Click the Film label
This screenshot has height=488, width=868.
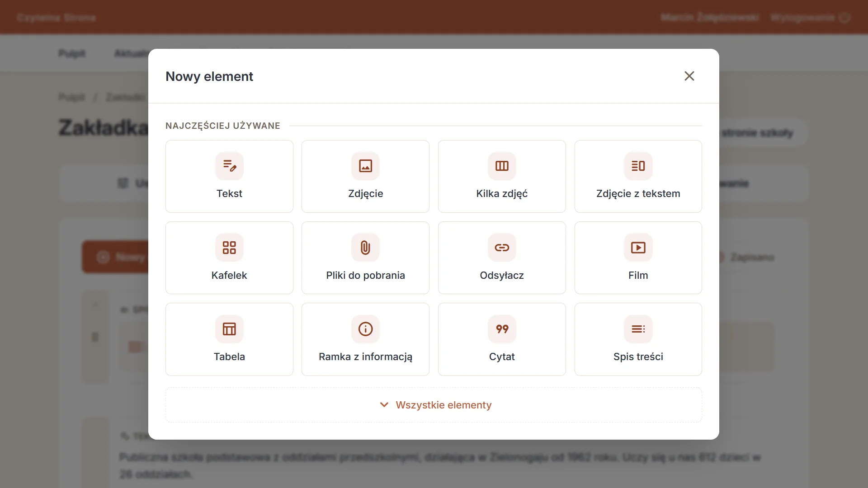(638, 275)
